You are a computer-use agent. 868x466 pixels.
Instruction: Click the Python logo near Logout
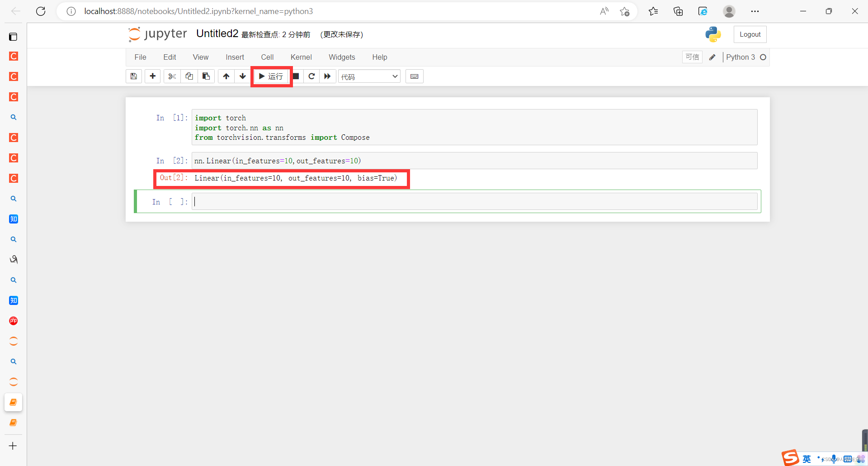pos(713,34)
